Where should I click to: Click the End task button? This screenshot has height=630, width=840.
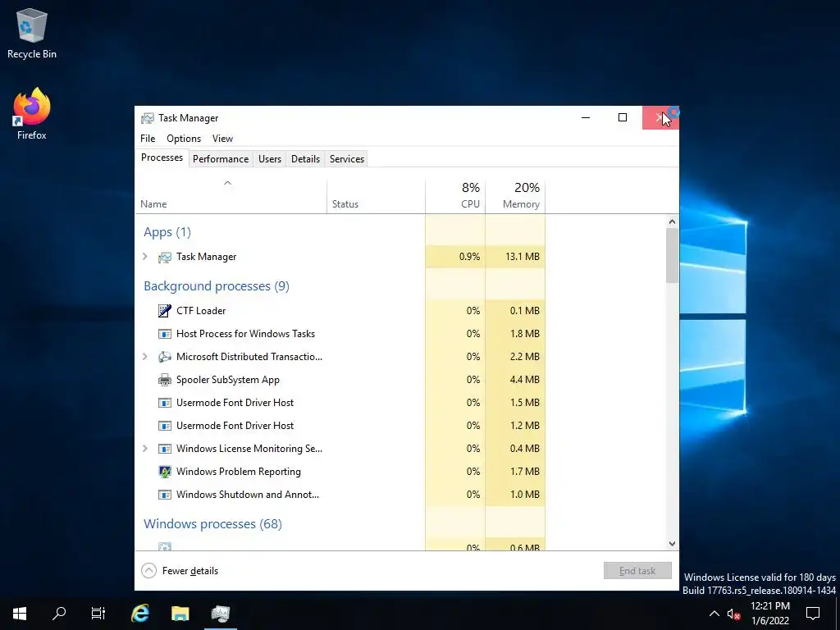click(x=637, y=571)
